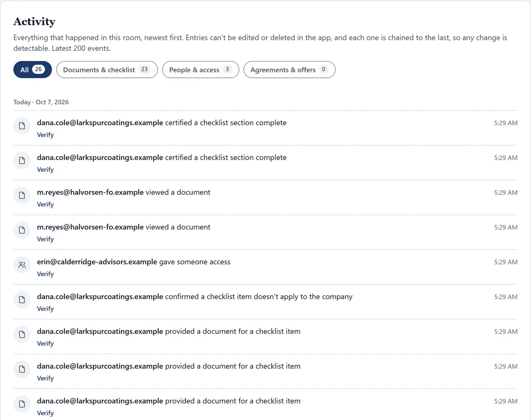Verify erin's gave someone access entry
Viewport: 531px width, 420px height.
45,274
